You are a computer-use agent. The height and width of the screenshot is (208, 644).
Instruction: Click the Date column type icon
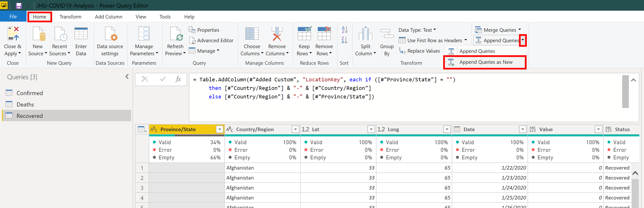pyautogui.click(x=457, y=129)
